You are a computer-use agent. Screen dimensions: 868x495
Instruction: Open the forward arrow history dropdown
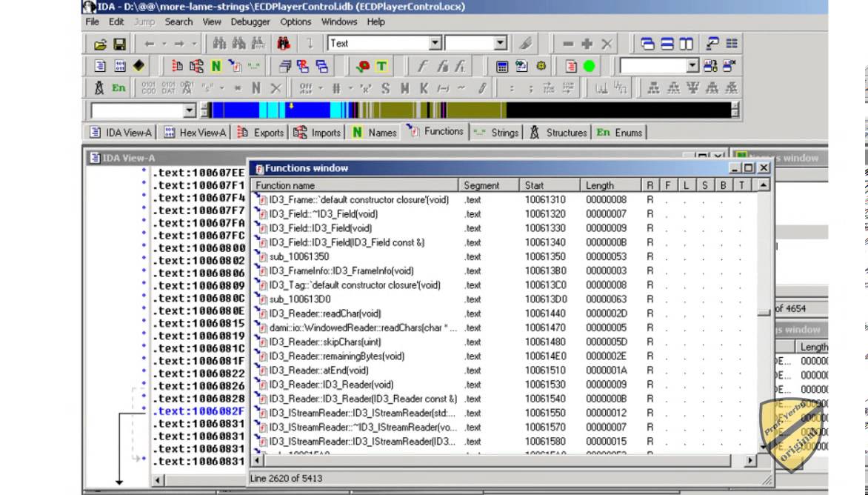click(x=194, y=43)
